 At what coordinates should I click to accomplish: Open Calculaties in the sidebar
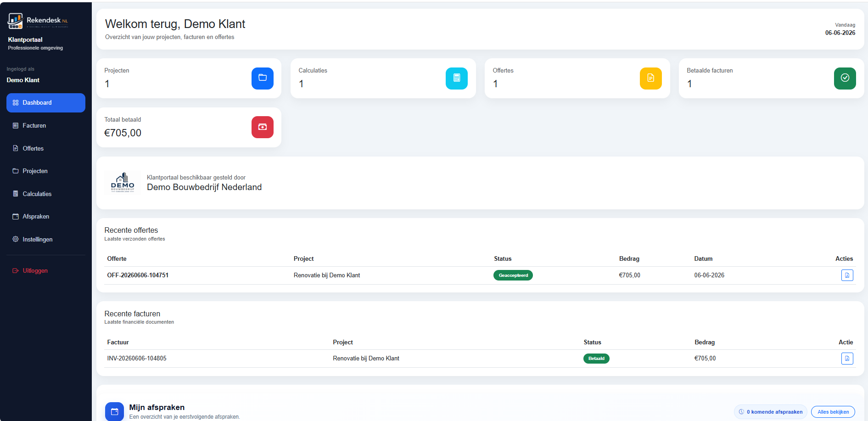click(46, 194)
